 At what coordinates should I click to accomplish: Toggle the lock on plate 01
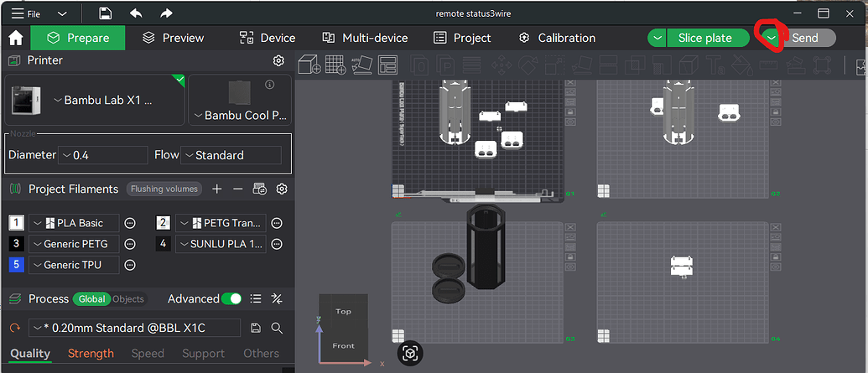coord(572,111)
